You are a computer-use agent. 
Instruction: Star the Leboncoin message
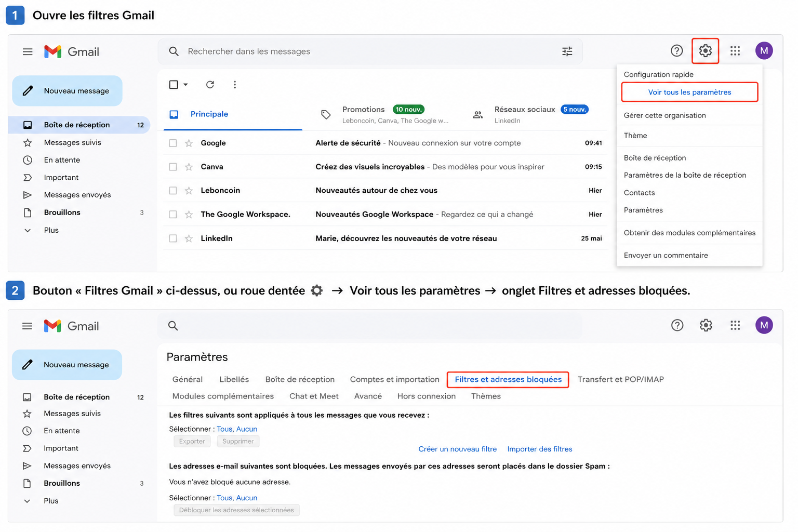pos(189,191)
